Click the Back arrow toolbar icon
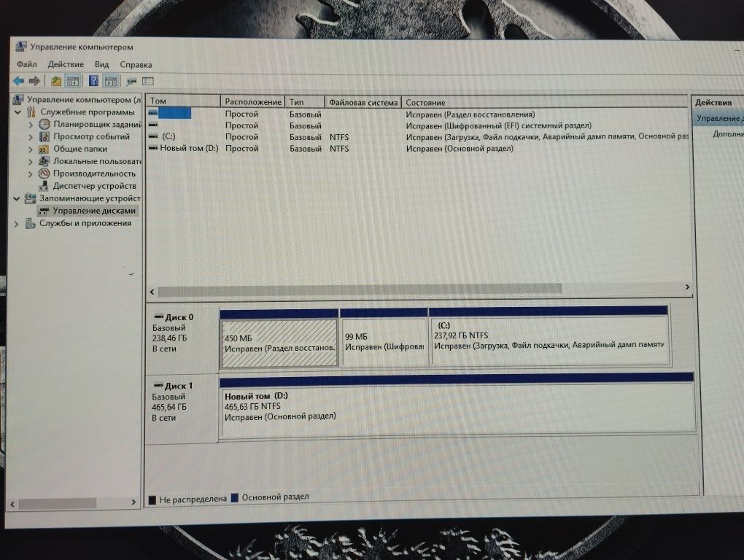Screen dimensions: 744x560 tap(18, 81)
